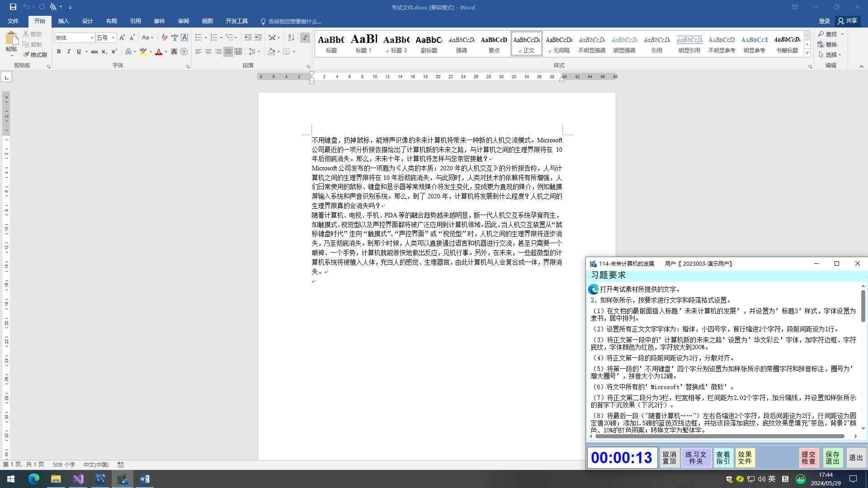Select the Italic formatting icon
The width and height of the screenshot is (868, 488).
68,51
